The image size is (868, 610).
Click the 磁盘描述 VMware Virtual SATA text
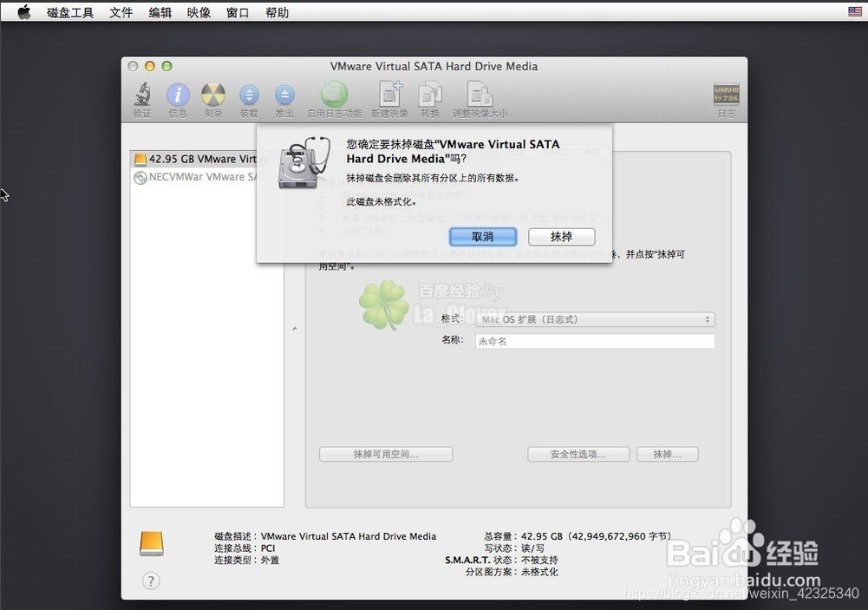(x=325, y=536)
